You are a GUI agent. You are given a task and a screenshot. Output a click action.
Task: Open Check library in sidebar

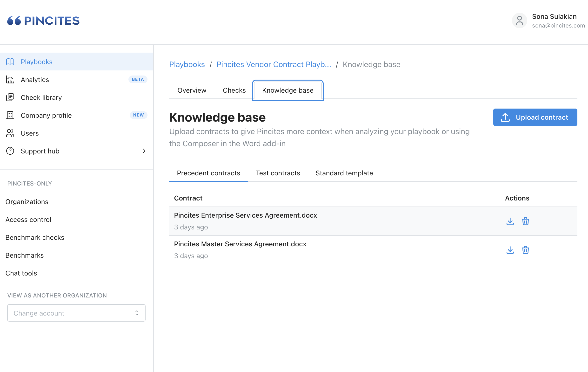coord(41,97)
